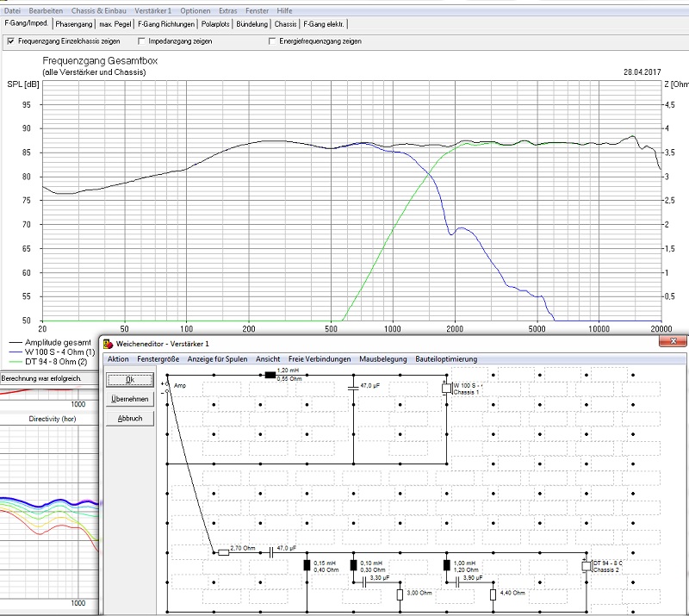
Task: Select the 3,00 Ohm resistor
Action: 400,595
